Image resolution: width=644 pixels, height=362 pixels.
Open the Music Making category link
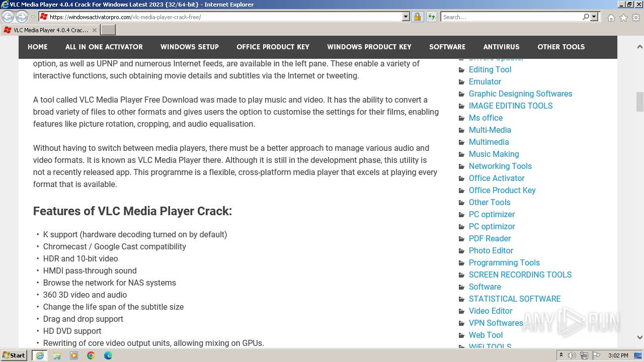point(494,154)
